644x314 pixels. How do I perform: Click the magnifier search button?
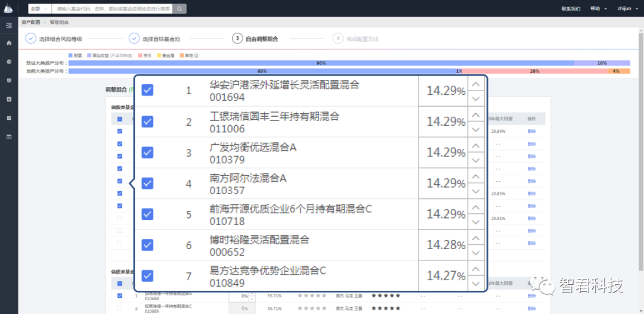click(179, 8)
